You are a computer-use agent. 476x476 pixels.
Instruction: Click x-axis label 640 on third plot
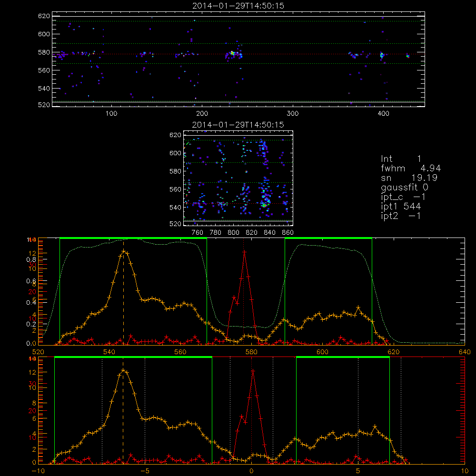pos(465,352)
